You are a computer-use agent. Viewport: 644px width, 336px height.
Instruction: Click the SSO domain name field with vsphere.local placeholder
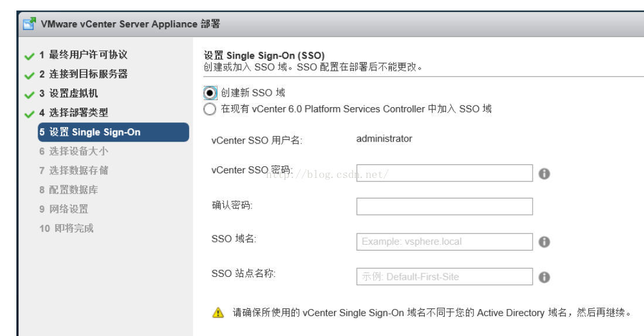444,242
